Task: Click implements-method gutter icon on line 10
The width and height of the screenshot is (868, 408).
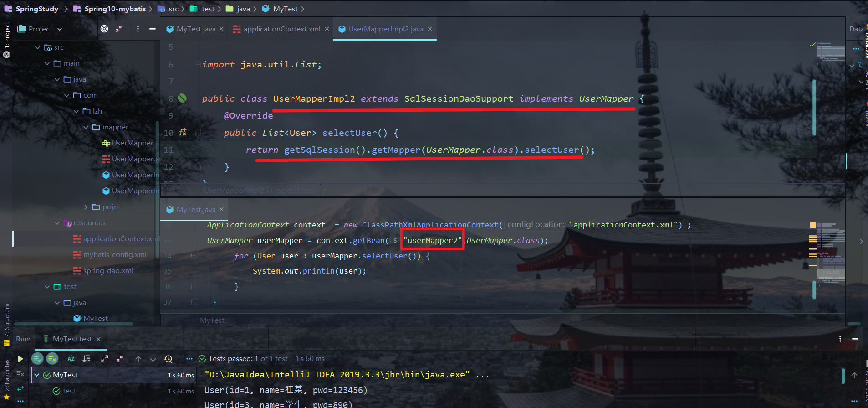Action: 183,132
